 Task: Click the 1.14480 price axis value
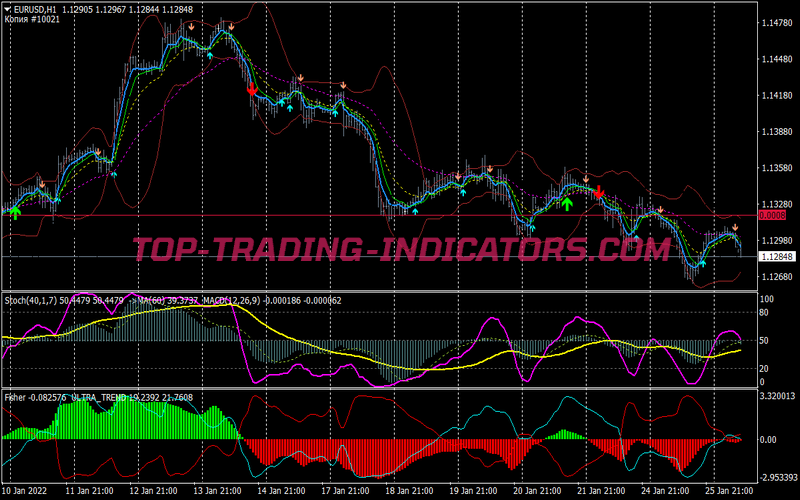pos(776,59)
